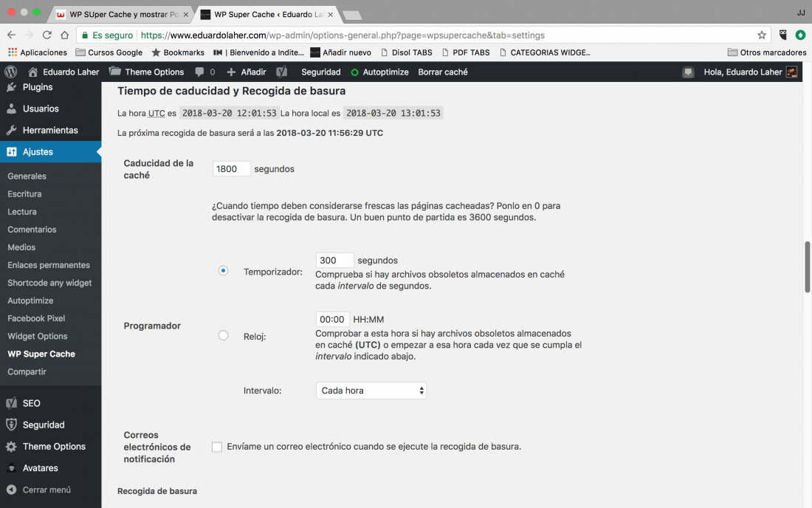Open Theme Options in admin bar
Screen dimensions: 812x508
click(147, 72)
